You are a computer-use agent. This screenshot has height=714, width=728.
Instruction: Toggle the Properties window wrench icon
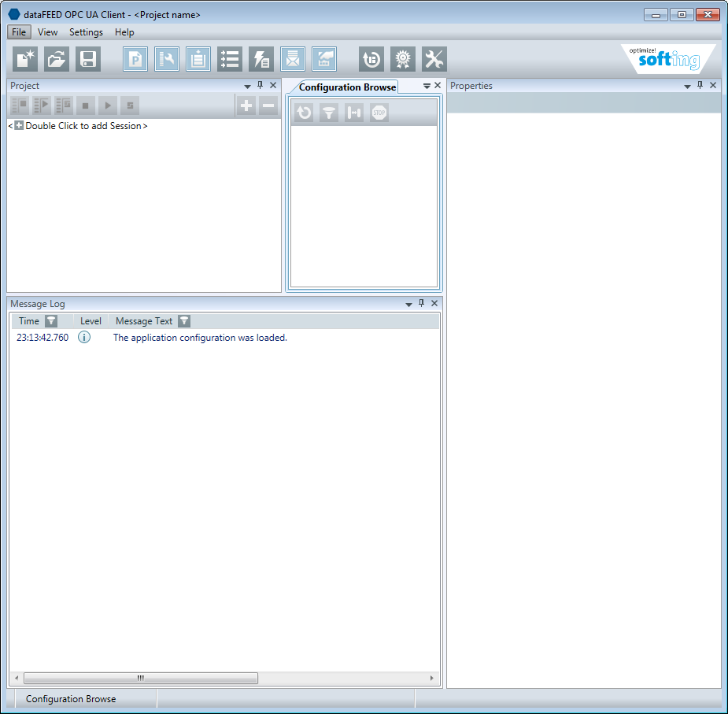[x=167, y=59]
